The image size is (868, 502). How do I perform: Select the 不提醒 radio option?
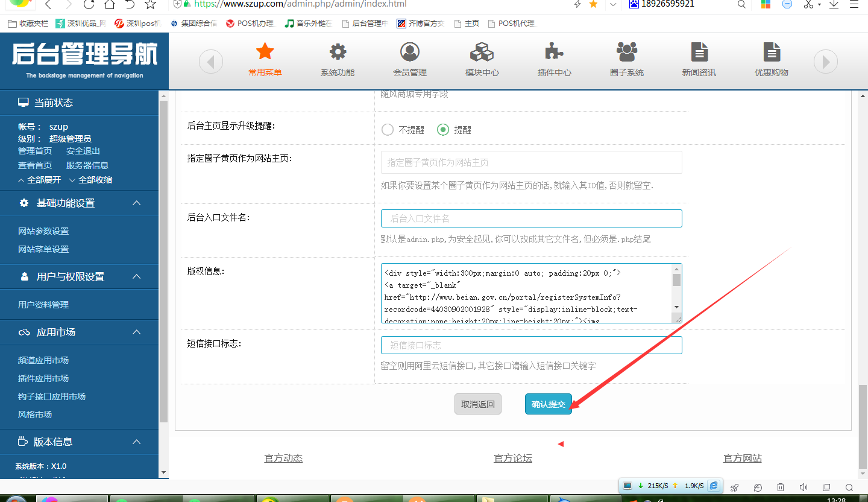click(388, 130)
